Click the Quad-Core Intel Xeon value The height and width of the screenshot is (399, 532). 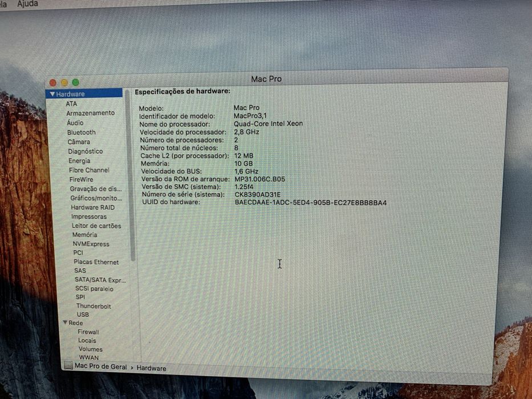tap(268, 124)
